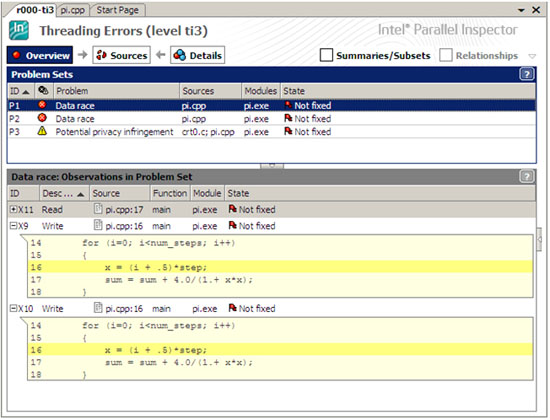The height and width of the screenshot is (420, 550).
Task: Expand the X11 Read observation
Action: click(13, 209)
